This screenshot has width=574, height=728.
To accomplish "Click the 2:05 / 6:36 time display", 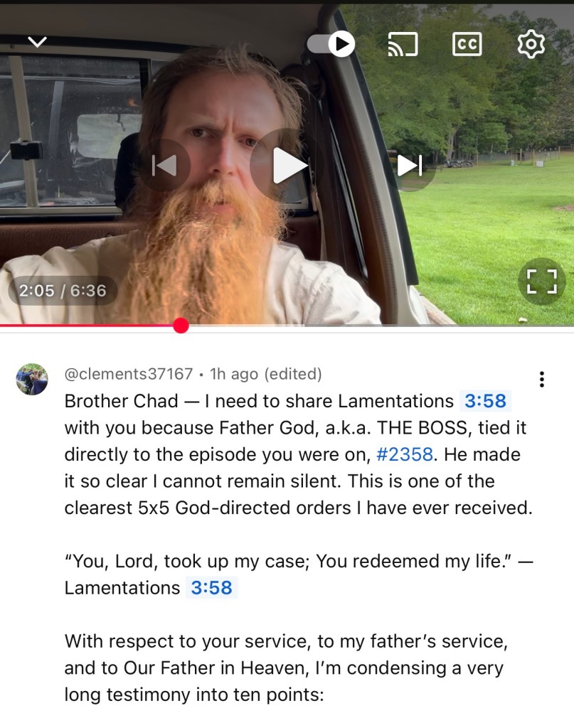I will (x=63, y=291).
